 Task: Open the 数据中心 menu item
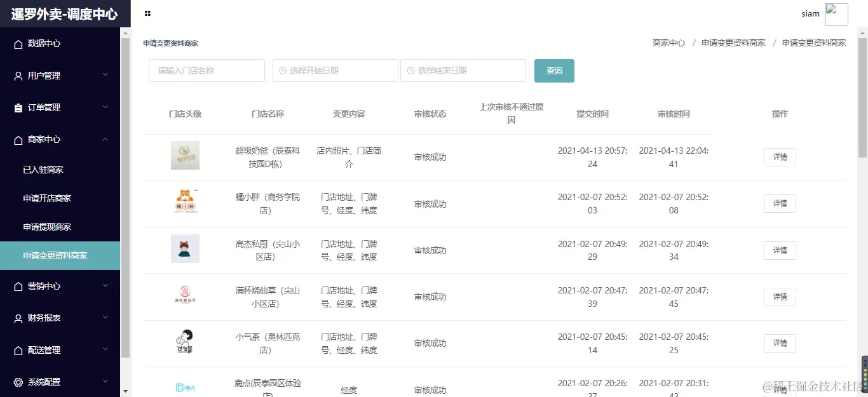(x=60, y=44)
